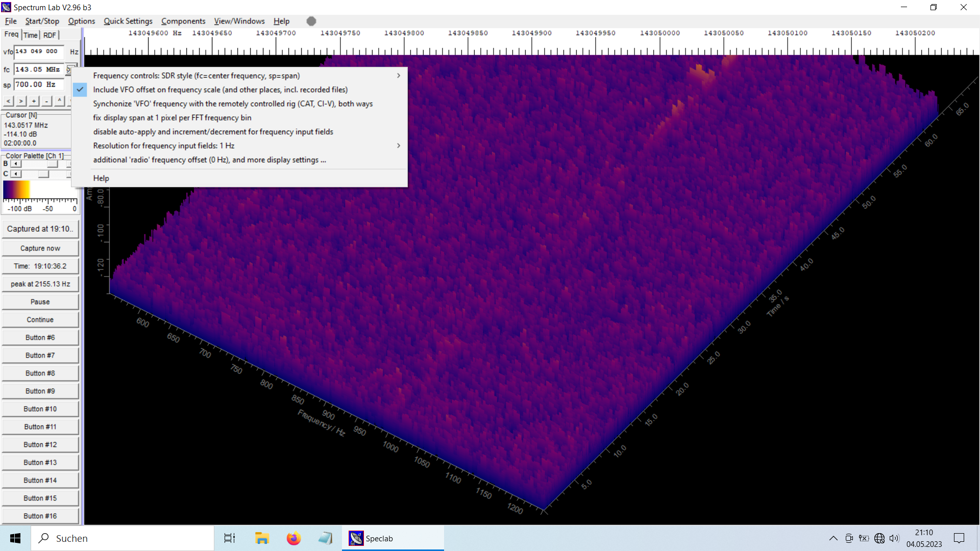Expand 'Frequency controls: SDR style' submenu
The width and height of the screenshot is (980, 551).
[x=239, y=76]
